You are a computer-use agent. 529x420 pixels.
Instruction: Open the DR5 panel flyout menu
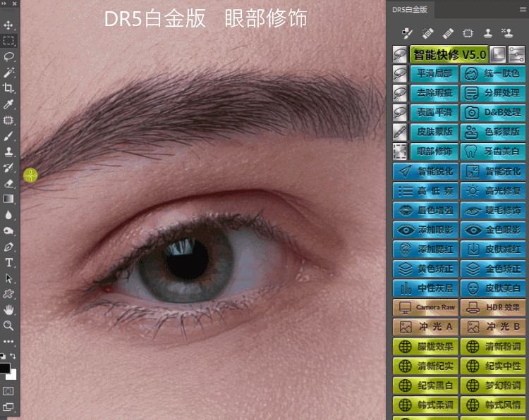coord(521,9)
